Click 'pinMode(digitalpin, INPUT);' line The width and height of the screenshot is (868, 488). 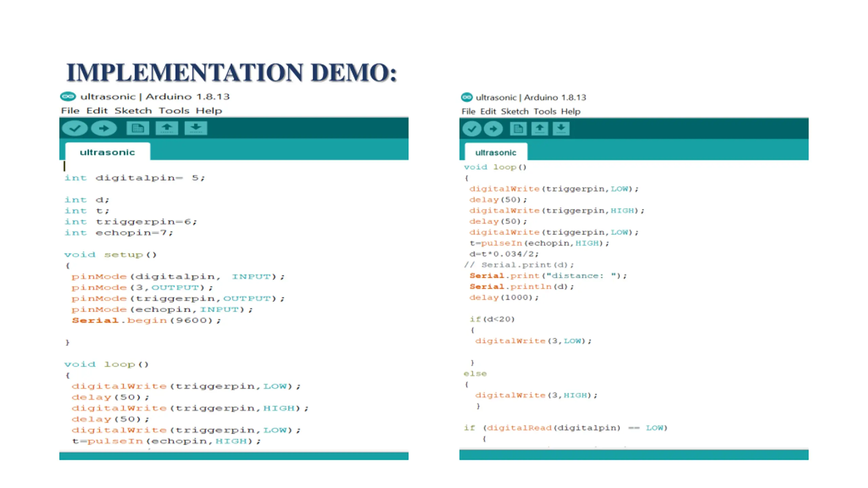(x=178, y=277)
